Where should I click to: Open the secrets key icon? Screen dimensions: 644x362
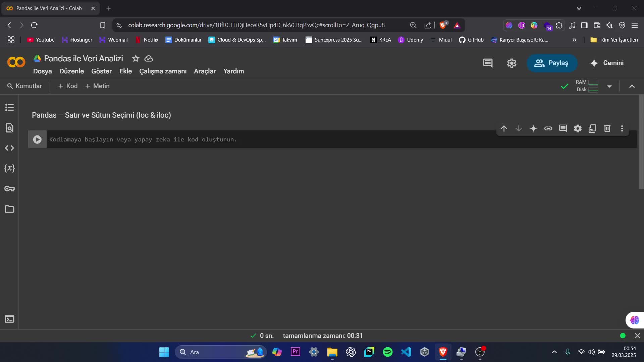(9, 189)
